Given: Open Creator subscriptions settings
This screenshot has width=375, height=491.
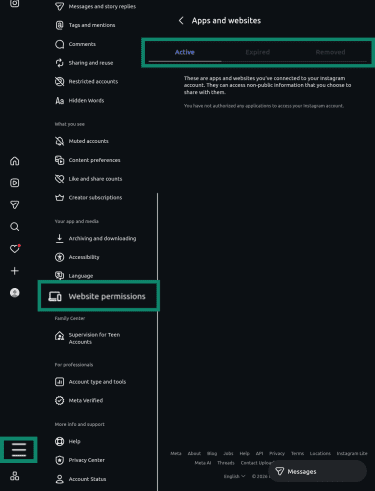Looking at the screenshot, I should pyautogui.click(x=89, y=197).
